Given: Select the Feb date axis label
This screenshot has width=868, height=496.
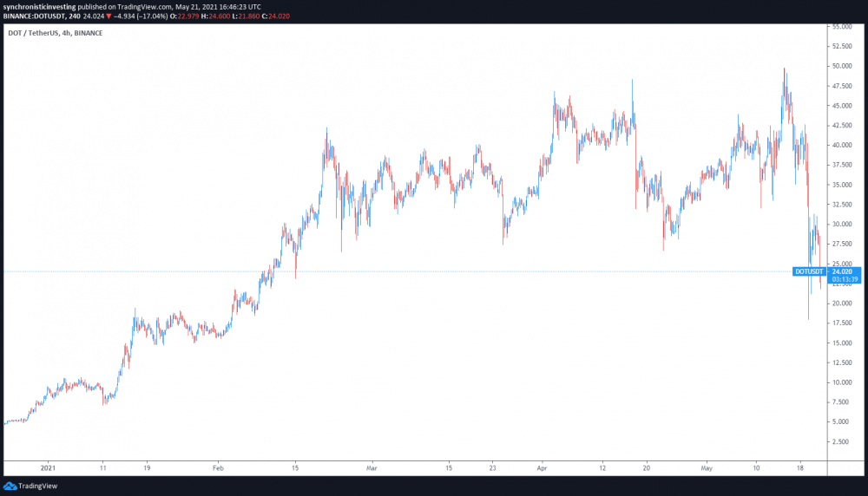Looking at the screenshot, I should coord(218,467).
